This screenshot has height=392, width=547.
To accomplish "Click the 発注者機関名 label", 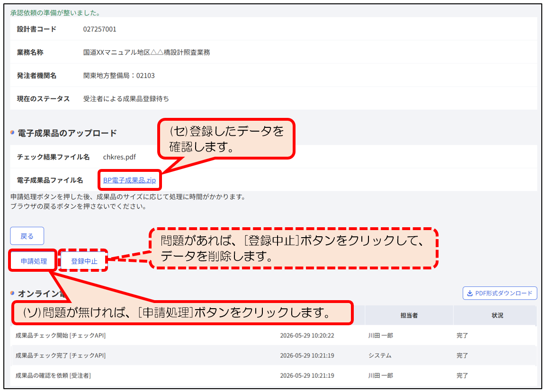I will (x=36, y=76).
